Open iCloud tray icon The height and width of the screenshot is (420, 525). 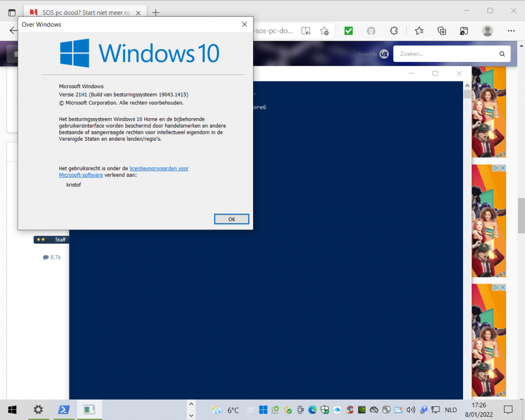point(337,409)
